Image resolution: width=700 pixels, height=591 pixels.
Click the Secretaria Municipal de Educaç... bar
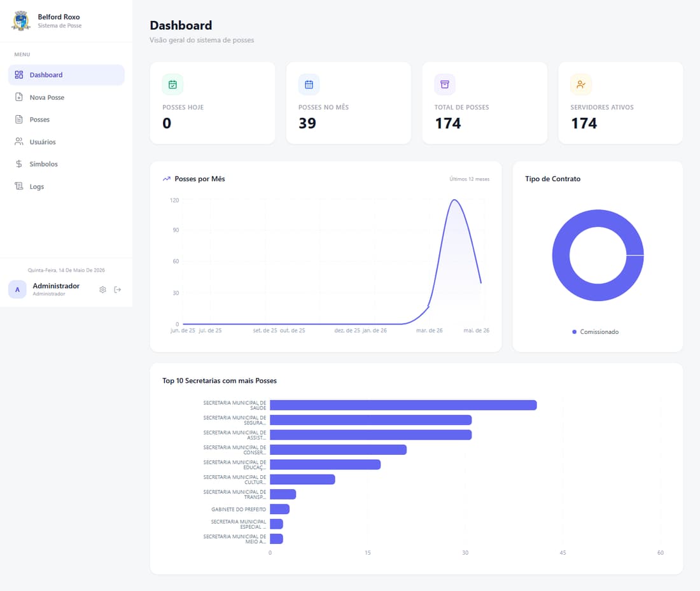tap(325, 464)
